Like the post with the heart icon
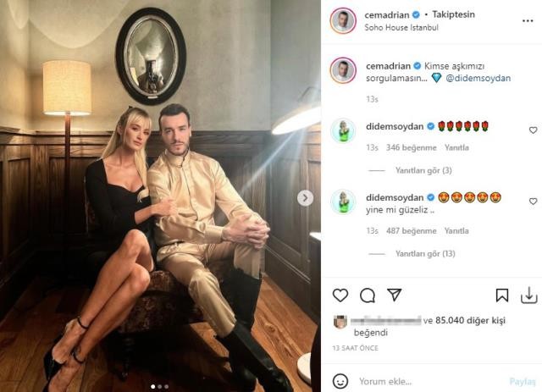542x392 pixels. [340, 295]
